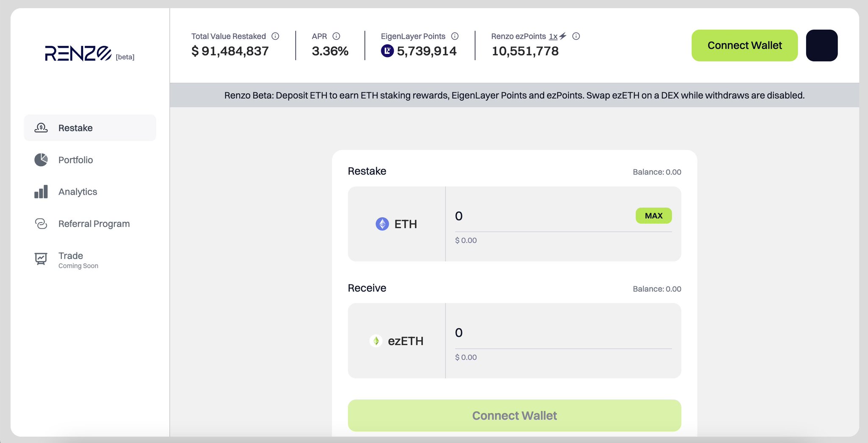This screenshot has width=868, height=443.
Task: View EigenLayer Points info tooltip
Action: (455, 36)
